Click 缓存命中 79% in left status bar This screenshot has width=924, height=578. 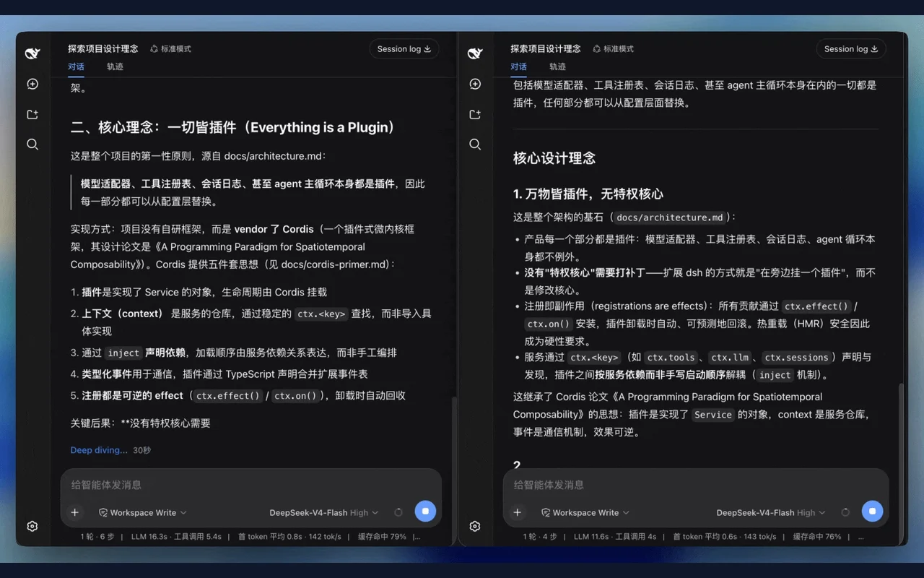[x=382, y=537]
